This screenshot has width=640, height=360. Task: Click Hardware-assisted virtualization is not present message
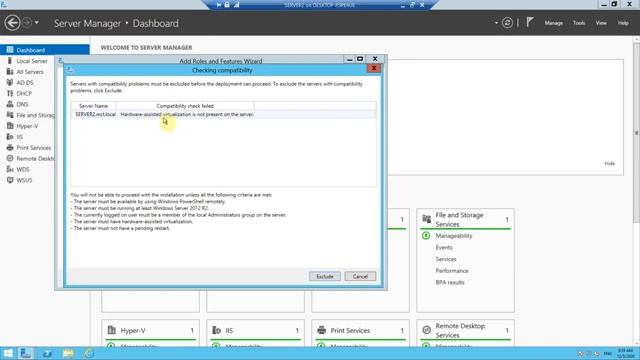187,114
